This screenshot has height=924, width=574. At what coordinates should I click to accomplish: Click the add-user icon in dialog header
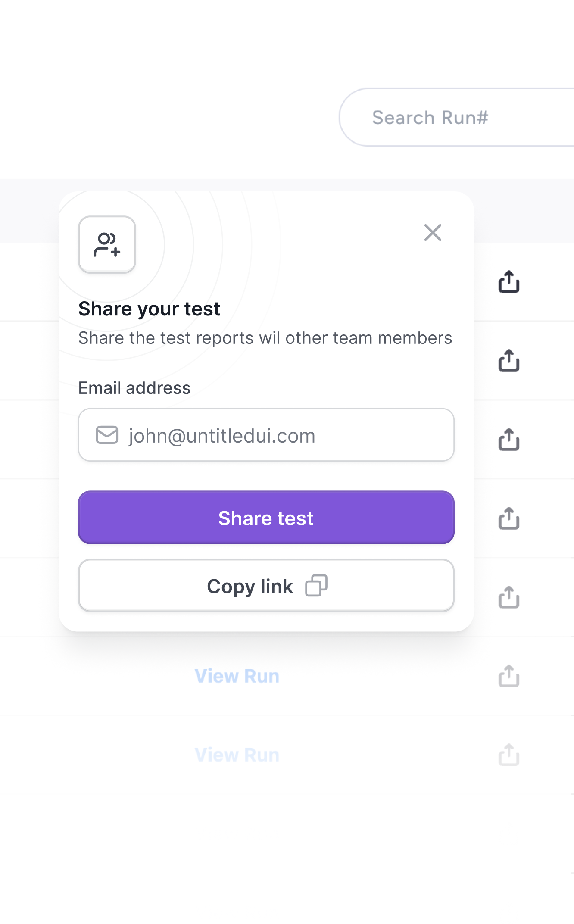click(107, 244)
